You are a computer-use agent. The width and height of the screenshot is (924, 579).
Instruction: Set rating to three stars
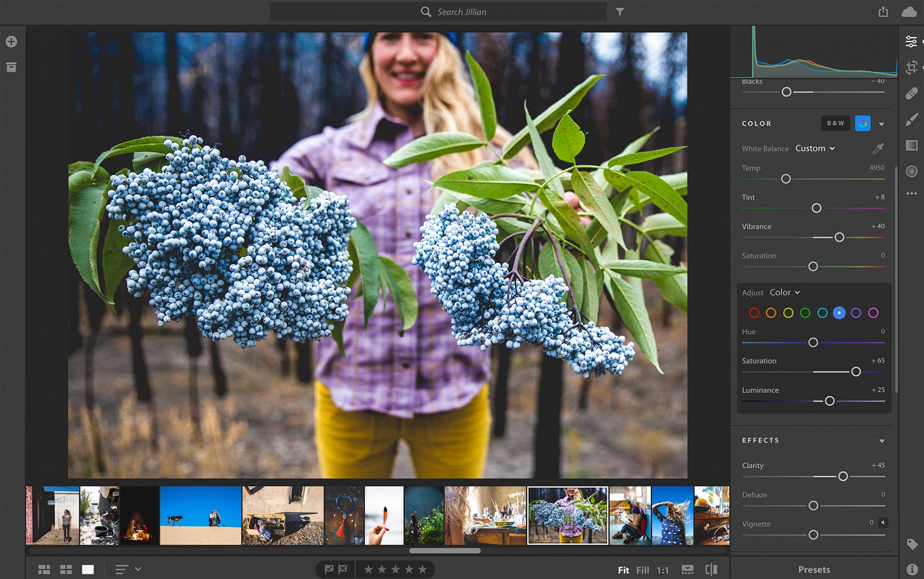395,569
